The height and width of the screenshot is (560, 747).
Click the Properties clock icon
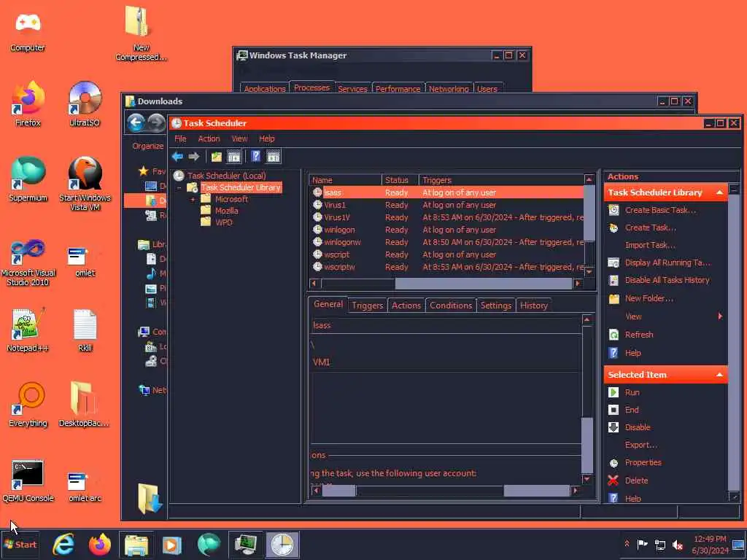[614, 463]
